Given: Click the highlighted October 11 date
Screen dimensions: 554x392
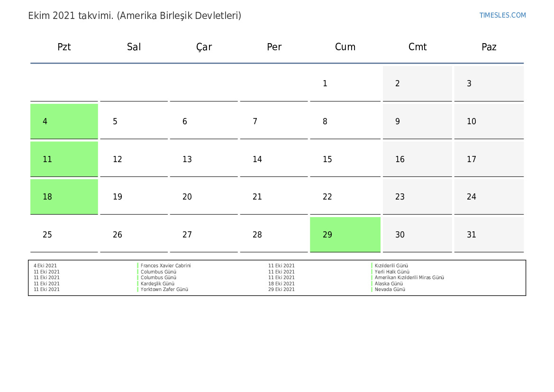Looking at the screenshot, I should click(64, 159).
